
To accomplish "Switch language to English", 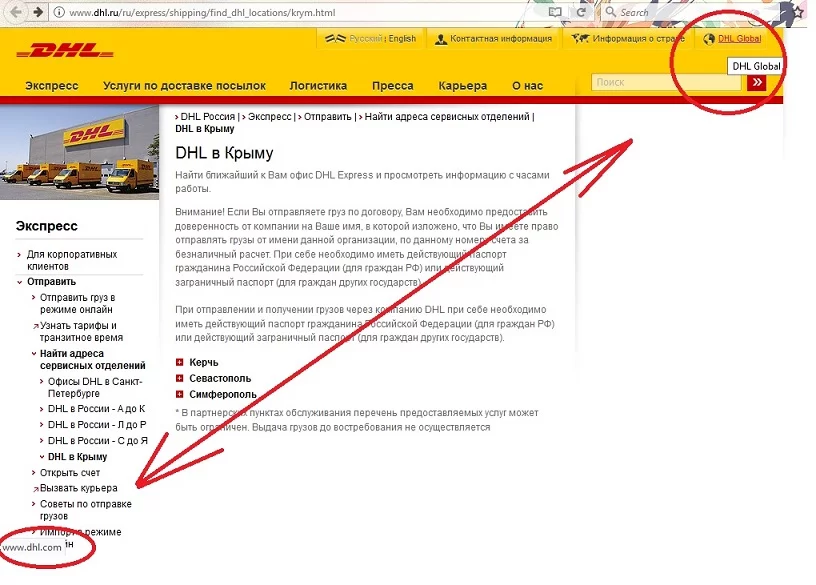I will (x=402, y=39).
